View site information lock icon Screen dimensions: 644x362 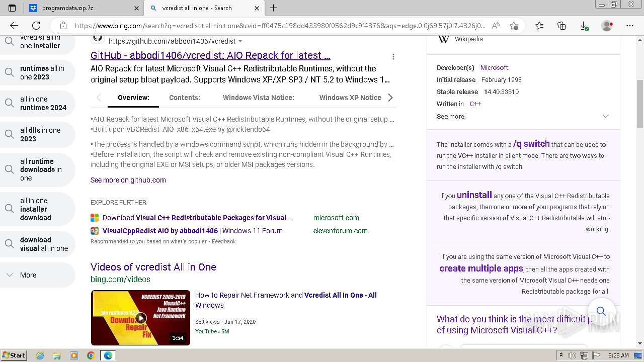[x=63, y=26]
